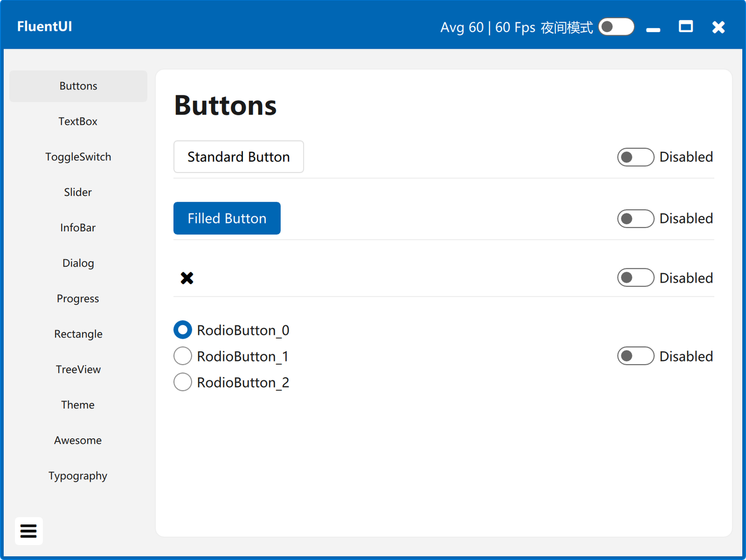Switch on Disabled toggle for icon button

point(636,278)
